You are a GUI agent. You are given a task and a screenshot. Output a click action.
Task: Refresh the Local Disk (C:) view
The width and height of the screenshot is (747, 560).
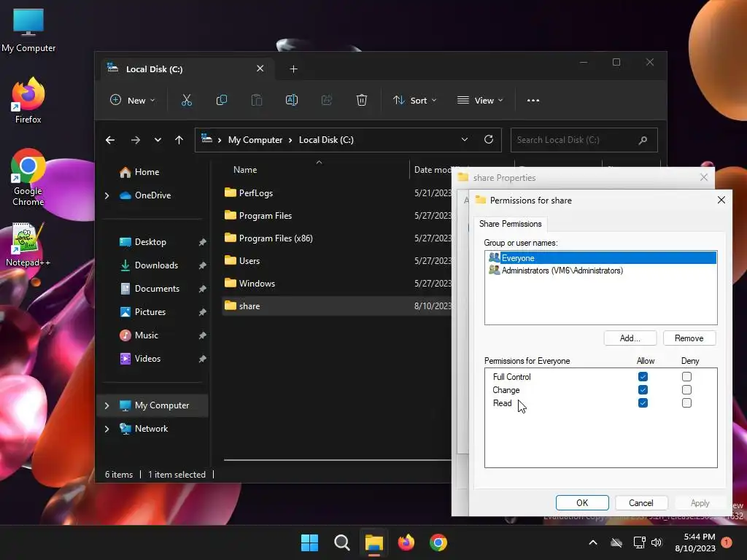tap(488, 139)
